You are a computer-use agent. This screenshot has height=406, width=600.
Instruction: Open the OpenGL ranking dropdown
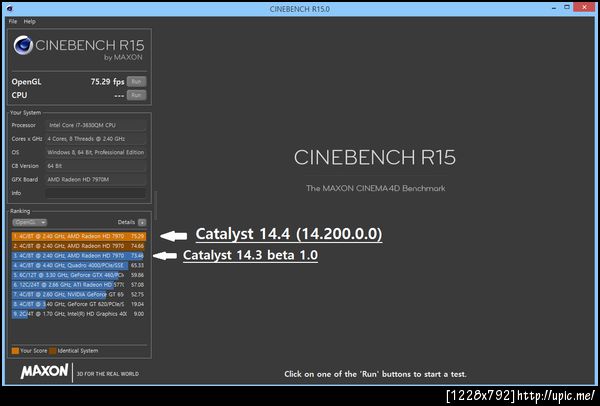click(x=29, y=222)
